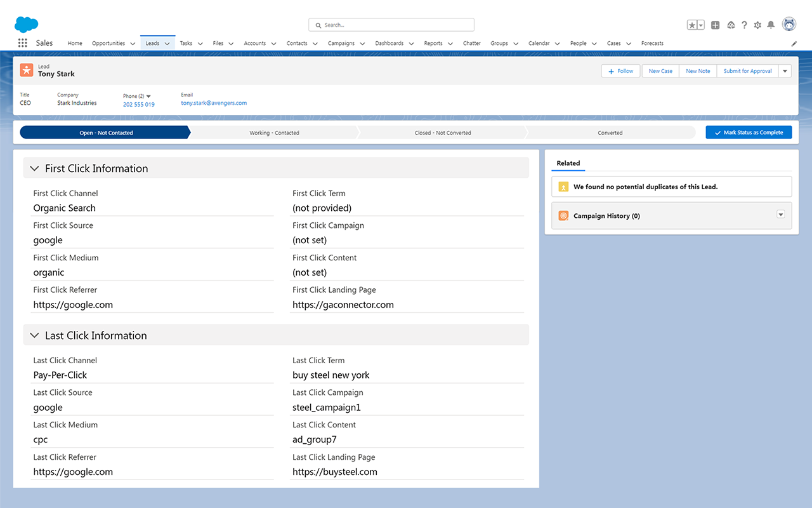Screen dimensions: 812x508
Task: Click the Organic Search channel value
Action: tap(65, 208)
